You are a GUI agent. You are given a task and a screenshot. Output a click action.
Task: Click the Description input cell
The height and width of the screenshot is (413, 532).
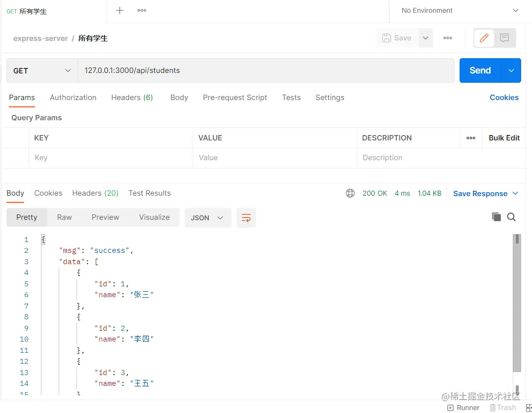pyautogui.click(x=441, y=158)
